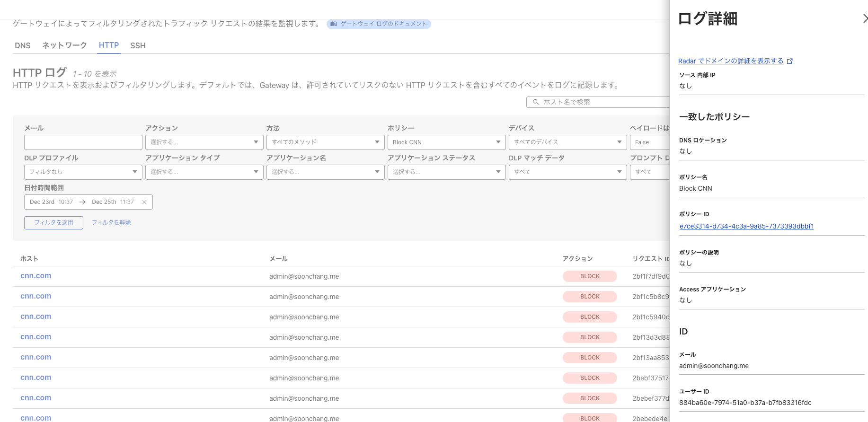Open the アクション dropdown
Image resolution: width=868 pixels, height=422 pixels.
(204, 142)
